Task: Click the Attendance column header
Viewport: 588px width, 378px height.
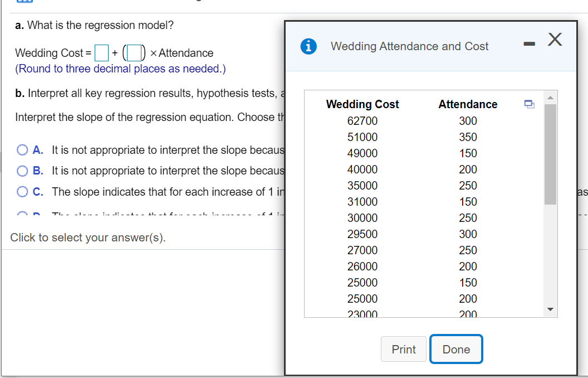Action: coord(468,104)
